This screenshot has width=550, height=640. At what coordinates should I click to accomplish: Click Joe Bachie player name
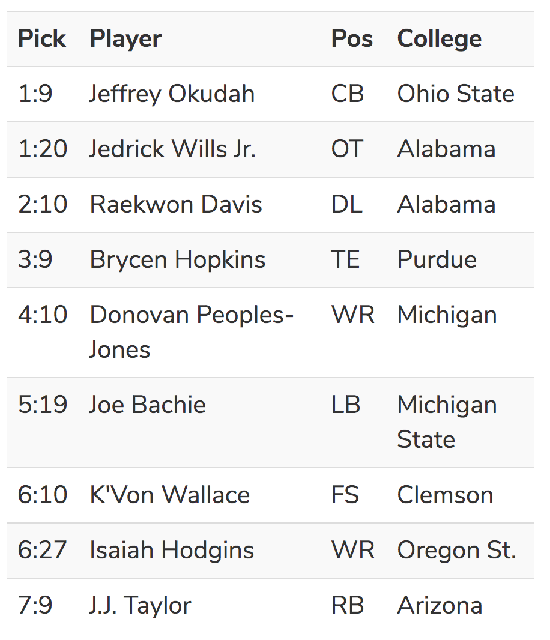pos(147,405)
